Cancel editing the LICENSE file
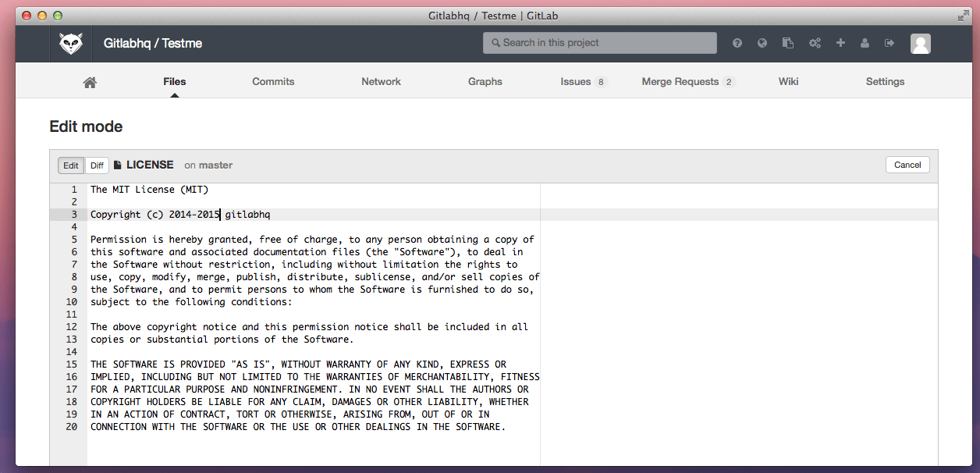This screenshot has width=980, height=473. [x=907, y=165]
